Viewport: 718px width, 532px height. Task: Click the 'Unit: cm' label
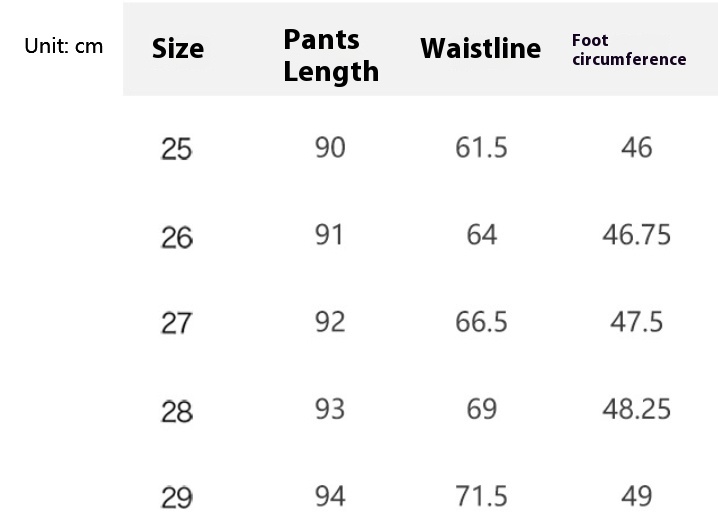point(64,46)
